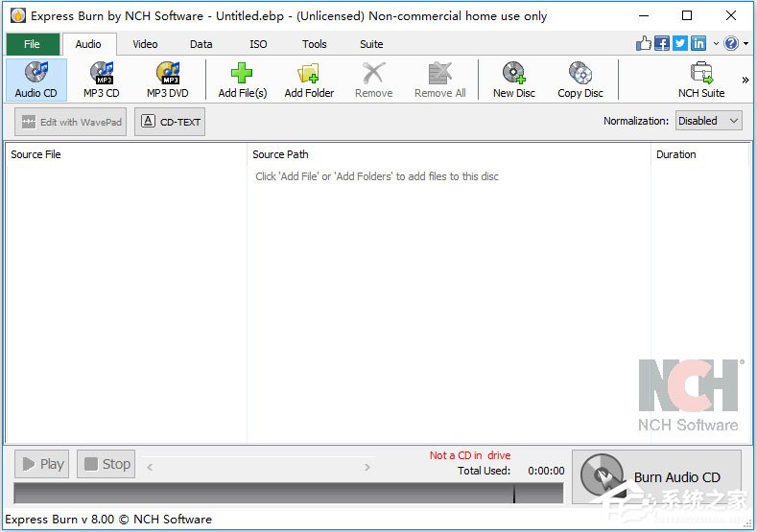Switch to the Data tab
This screenshot has width=757, height=532.
(x=201, y=44)
